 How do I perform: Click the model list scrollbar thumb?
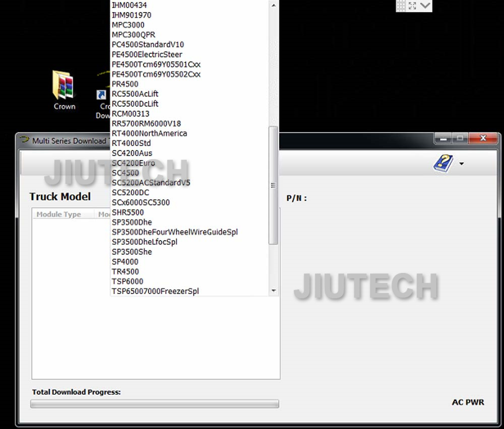click(x=273, y=185)
